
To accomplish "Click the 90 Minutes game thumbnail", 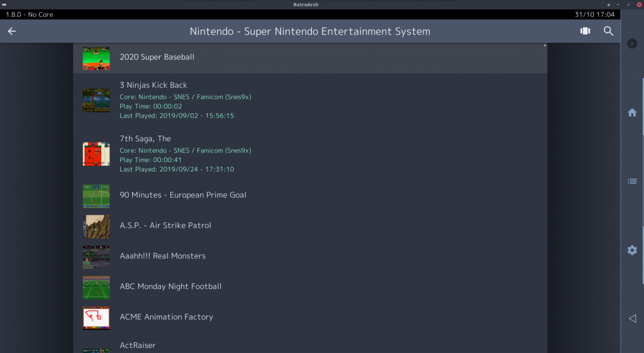I will (96, 196).
